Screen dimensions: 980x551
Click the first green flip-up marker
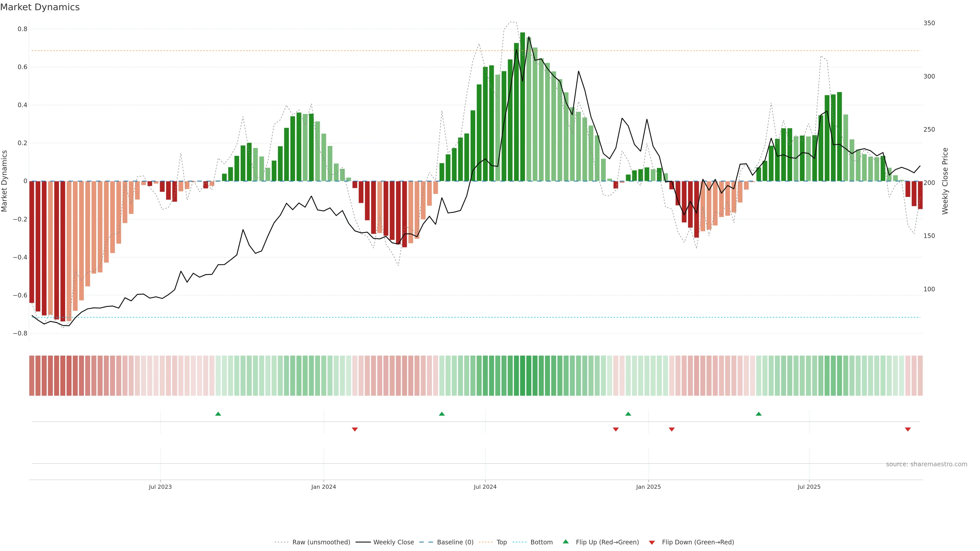coord(218,414)
